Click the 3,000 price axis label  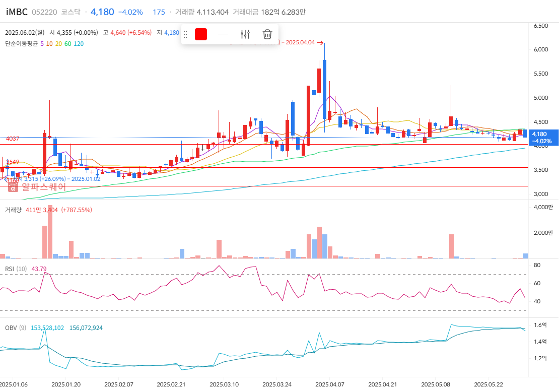541,194
